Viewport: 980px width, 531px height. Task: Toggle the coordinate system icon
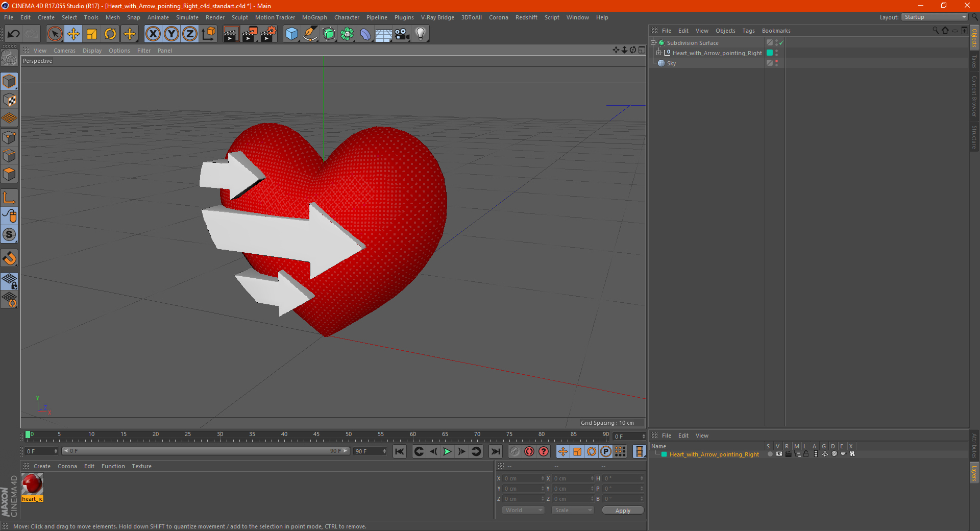tap(209, 34)
